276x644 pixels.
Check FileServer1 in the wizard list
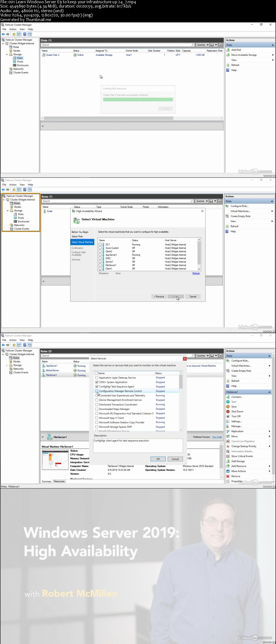(x=100, y=265)
